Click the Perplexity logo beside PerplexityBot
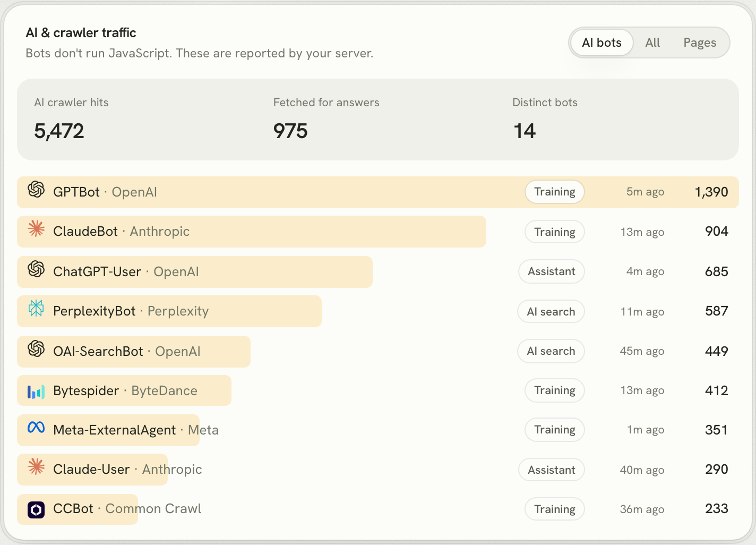The width and height of the screenshot is (756, 545). [x=36, y=308]
